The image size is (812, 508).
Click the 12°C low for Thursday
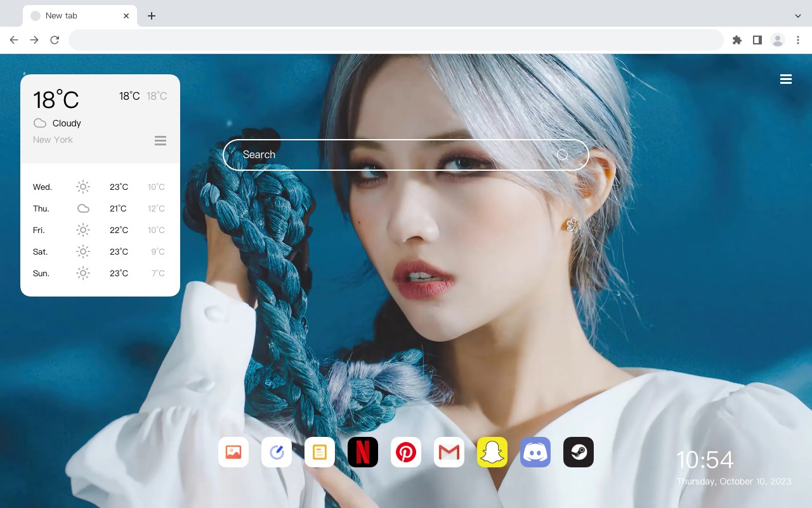[156, 209]
